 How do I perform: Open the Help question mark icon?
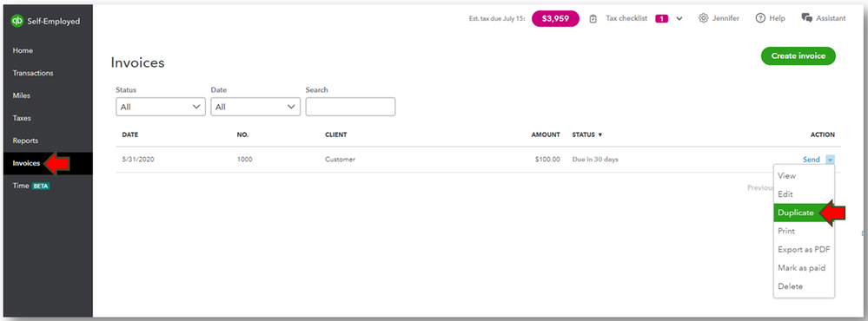(x=760, y=18)
